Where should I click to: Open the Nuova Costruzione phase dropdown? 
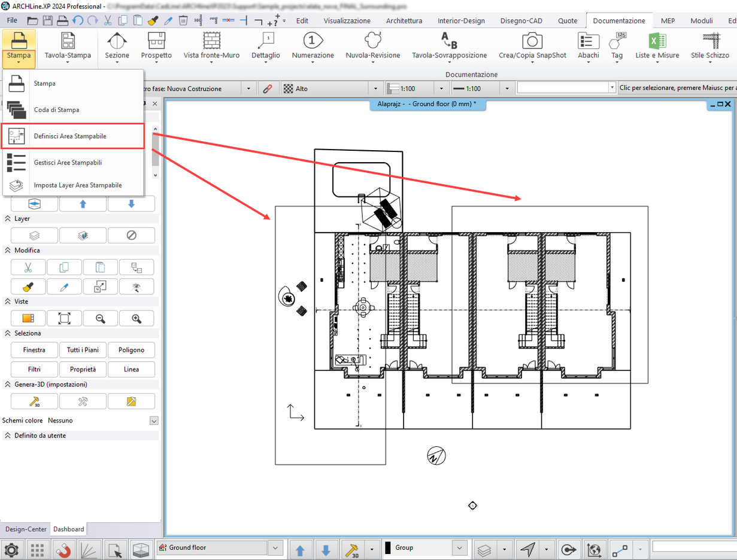click(249, 89)
